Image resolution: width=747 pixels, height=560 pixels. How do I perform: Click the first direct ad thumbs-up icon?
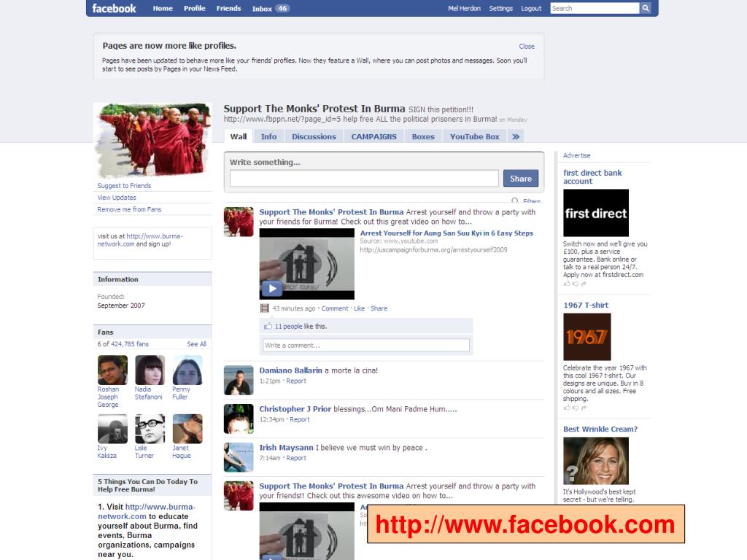[567, 284]
